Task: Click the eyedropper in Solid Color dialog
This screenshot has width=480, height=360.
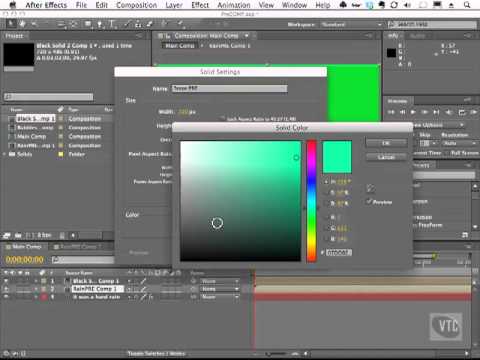Action: [x=370, y=189]
